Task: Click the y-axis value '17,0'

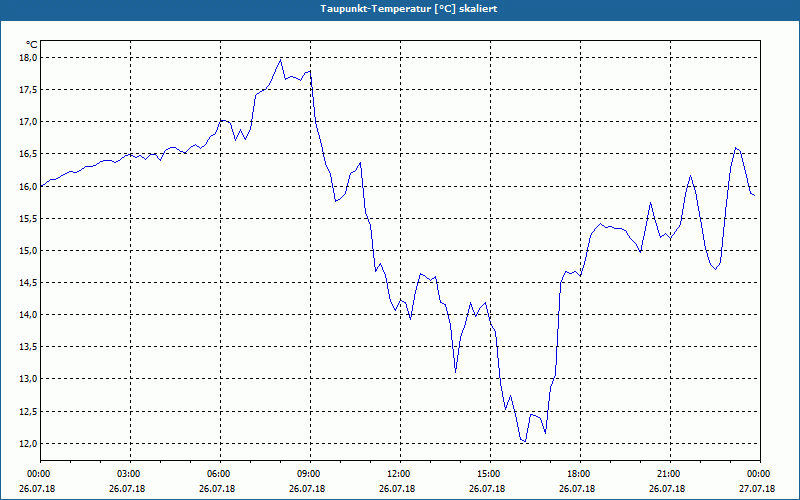Action: coord(29,122)
